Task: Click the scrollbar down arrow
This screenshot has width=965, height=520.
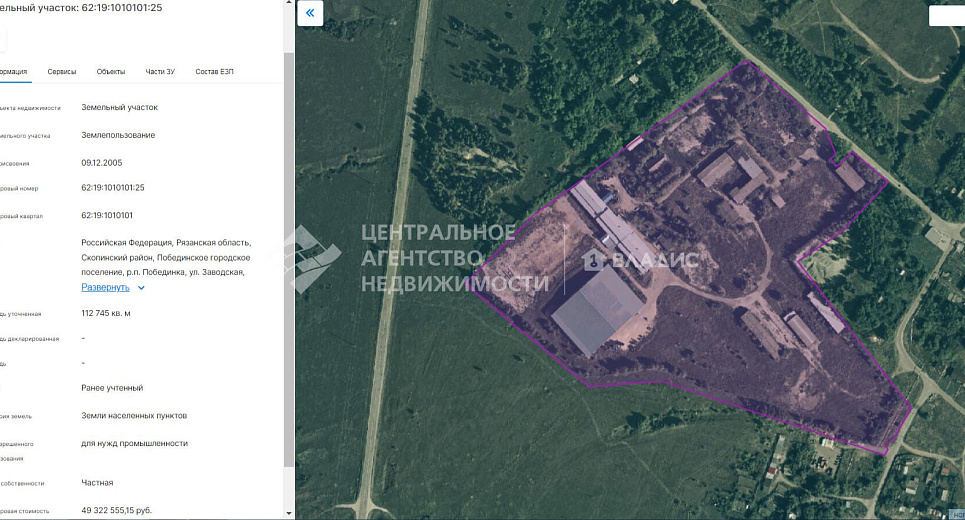Action: click(289, 513)
